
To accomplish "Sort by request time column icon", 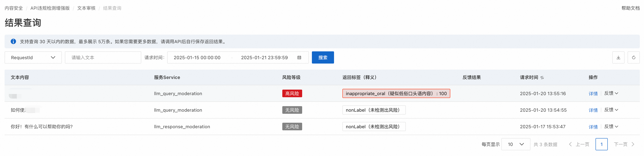I will tap(542, 77).
